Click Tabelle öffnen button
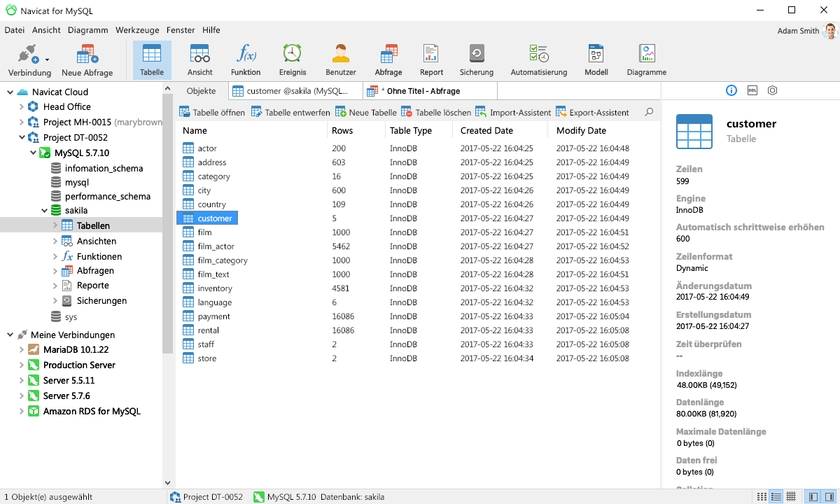This screenshot has width=840, height=504. coord(212,112)
